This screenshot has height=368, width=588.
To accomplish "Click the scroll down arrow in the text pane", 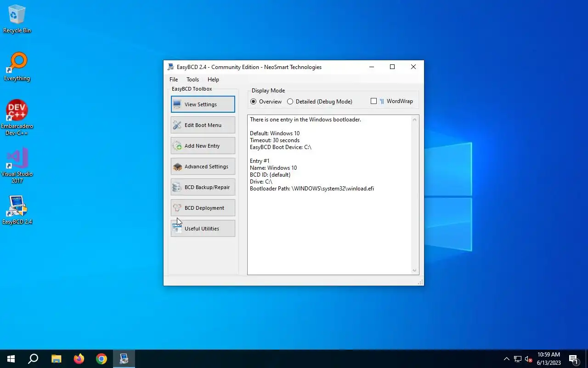I will (414, 270).
